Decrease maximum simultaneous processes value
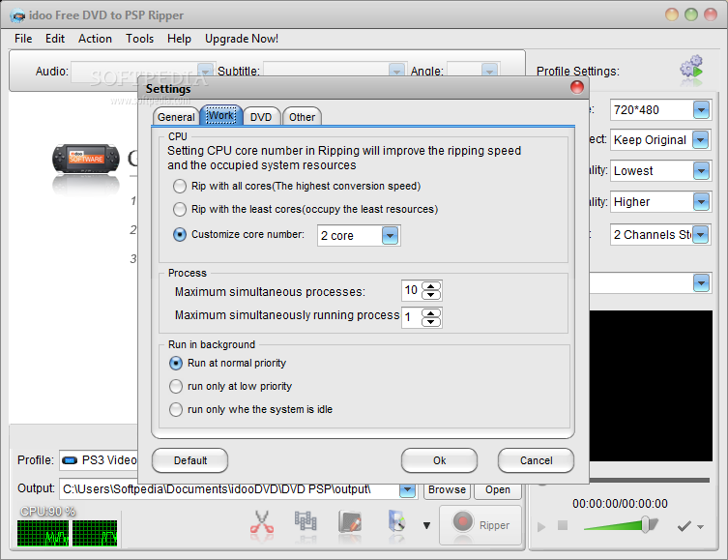Image resolution: width=728 pixels, height=560 pixels. coord(431,295)
